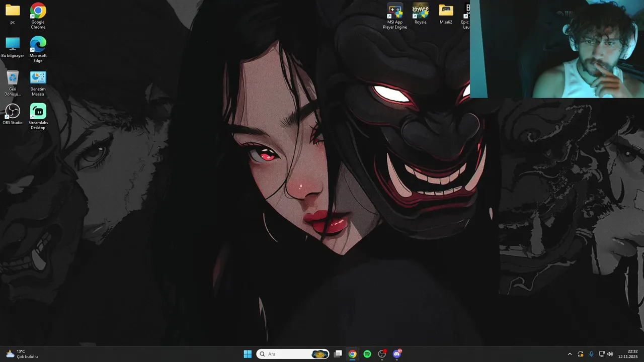
Task: Select the Epic Launcher desktop icon
Action: [465, 16]
